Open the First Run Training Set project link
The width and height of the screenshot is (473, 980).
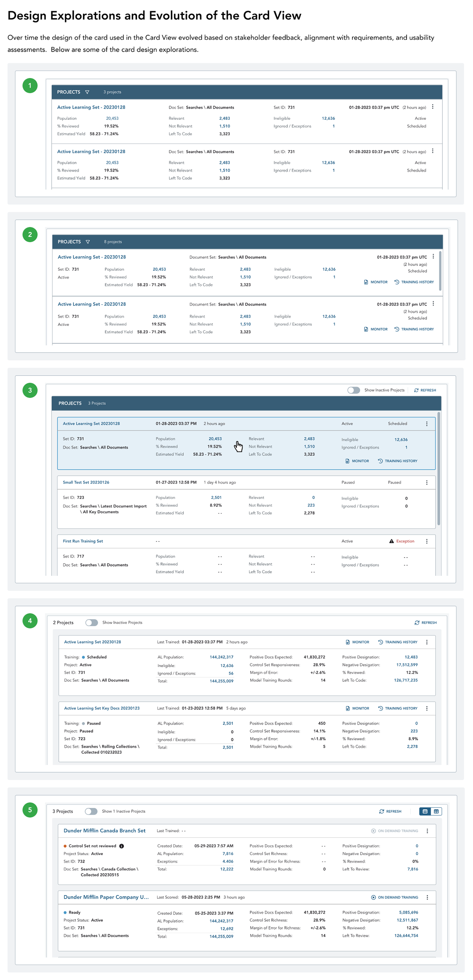point(83,541)
